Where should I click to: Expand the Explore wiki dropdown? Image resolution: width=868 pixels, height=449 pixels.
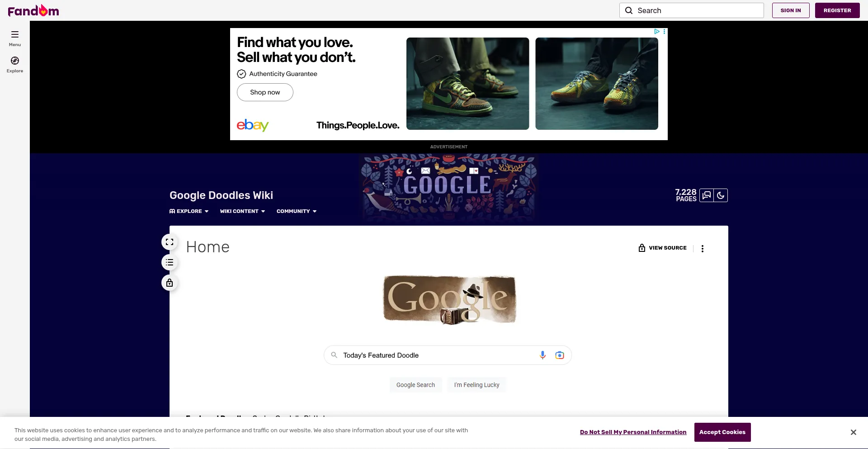tap(189, 211)
